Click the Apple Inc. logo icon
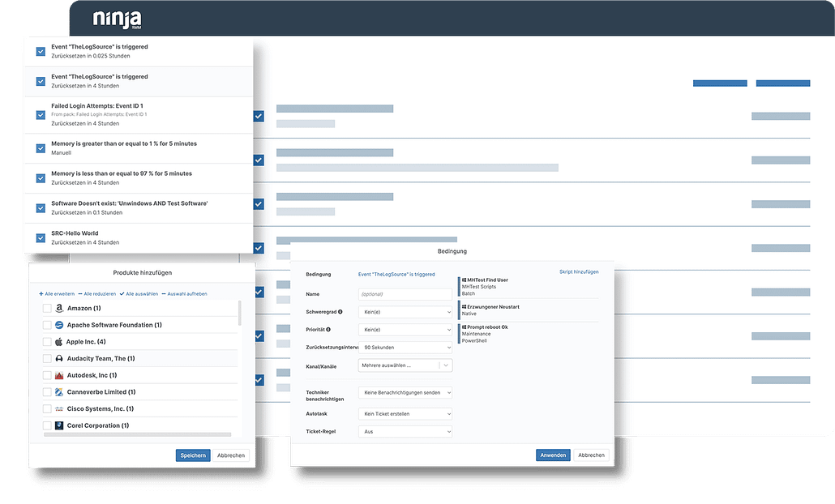This screenshot has height=504, width=835. 58,342
